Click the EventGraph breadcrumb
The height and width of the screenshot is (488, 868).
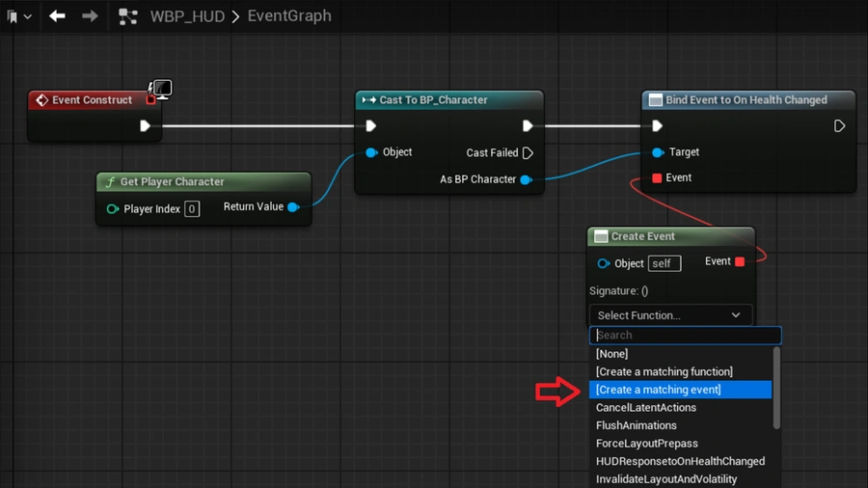[289, 16]
